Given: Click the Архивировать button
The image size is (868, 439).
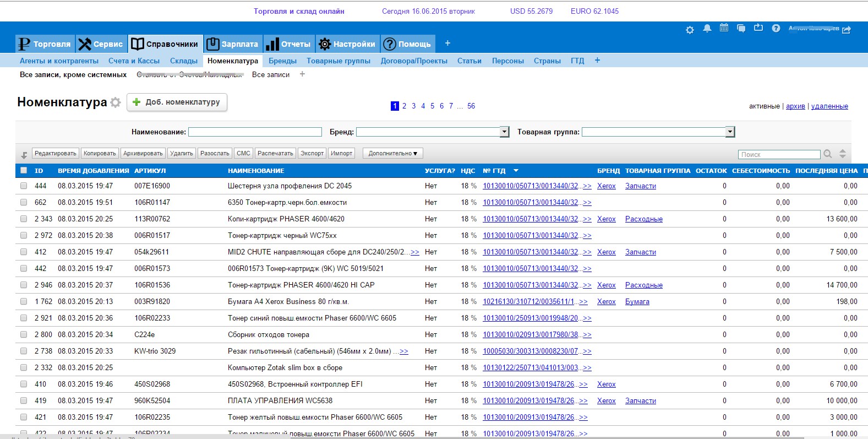Looking at the screenshot, I should click(143, 153).
